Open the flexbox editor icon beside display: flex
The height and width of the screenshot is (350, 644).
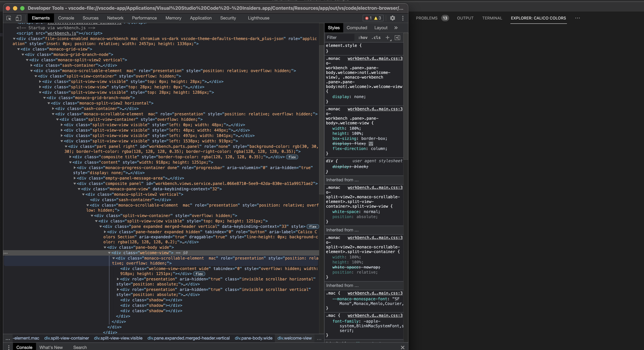click(371, 144)
